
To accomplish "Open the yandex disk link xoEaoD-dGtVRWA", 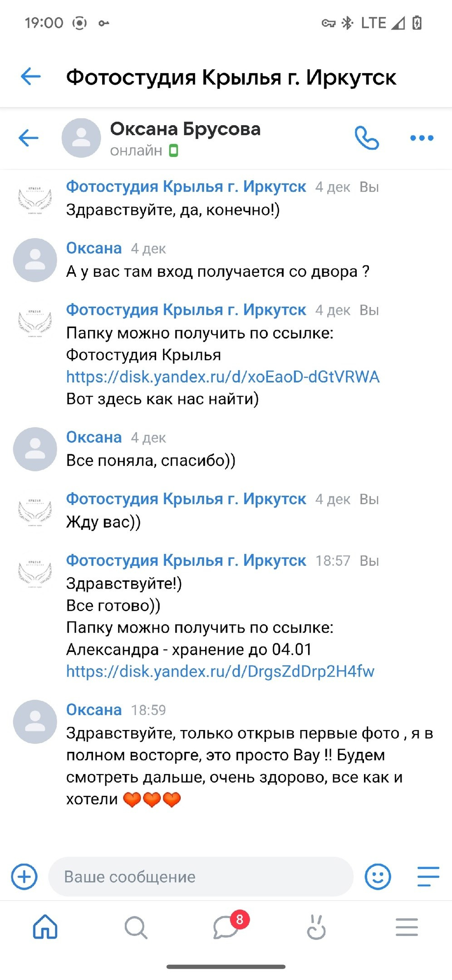I will tap(222, 377).
